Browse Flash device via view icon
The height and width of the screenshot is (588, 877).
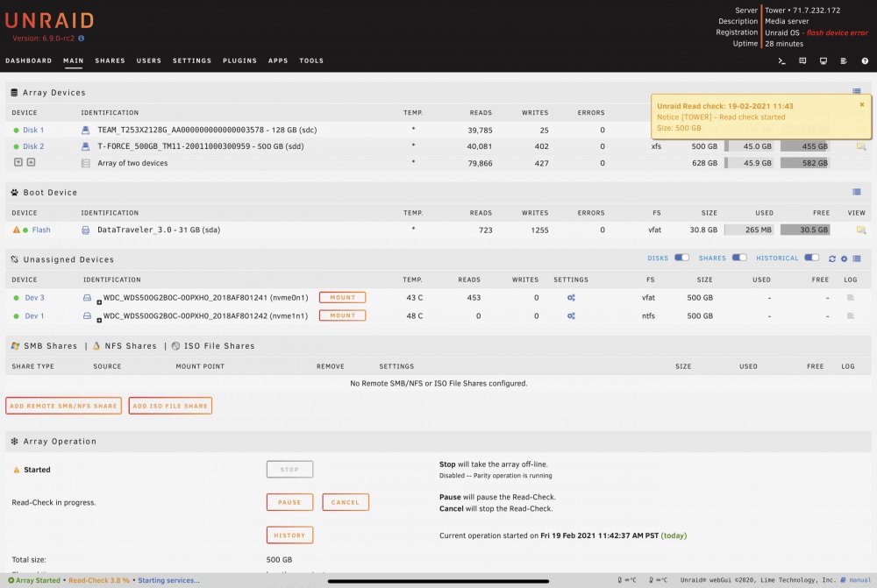click(861, 230)
